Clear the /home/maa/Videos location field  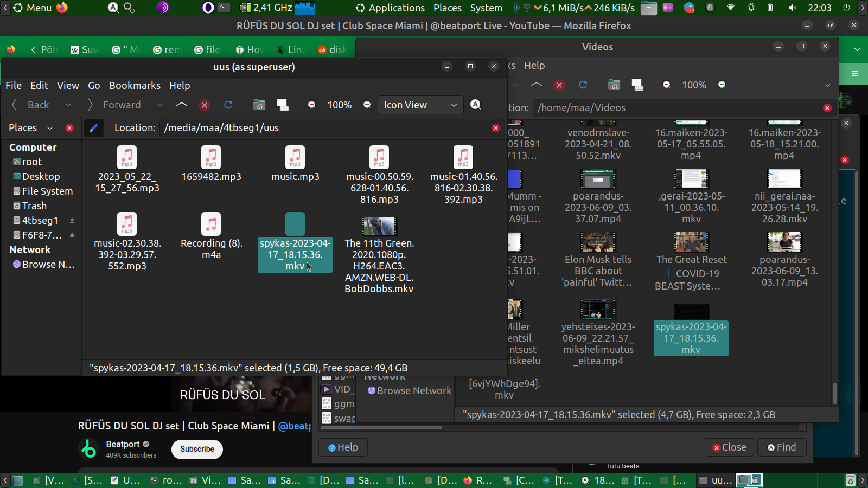pyautogui.click(x=827, y=108)
